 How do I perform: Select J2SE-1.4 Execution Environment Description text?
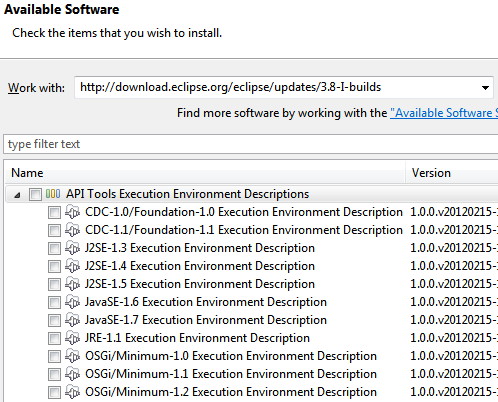[200, 266]
